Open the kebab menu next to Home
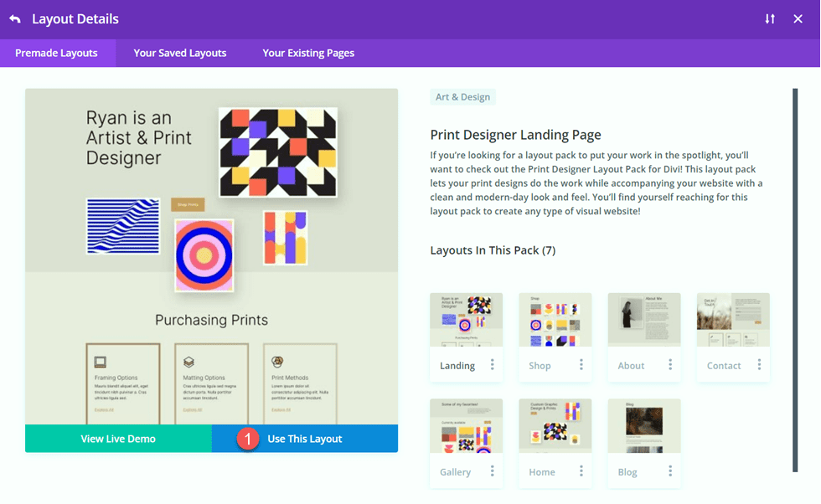821x504 pixels. [581, 471]
